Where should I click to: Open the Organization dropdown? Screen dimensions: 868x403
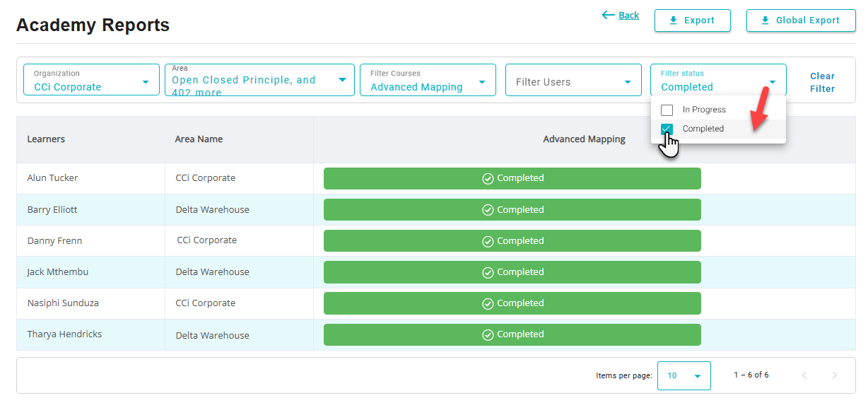(91, 81)
